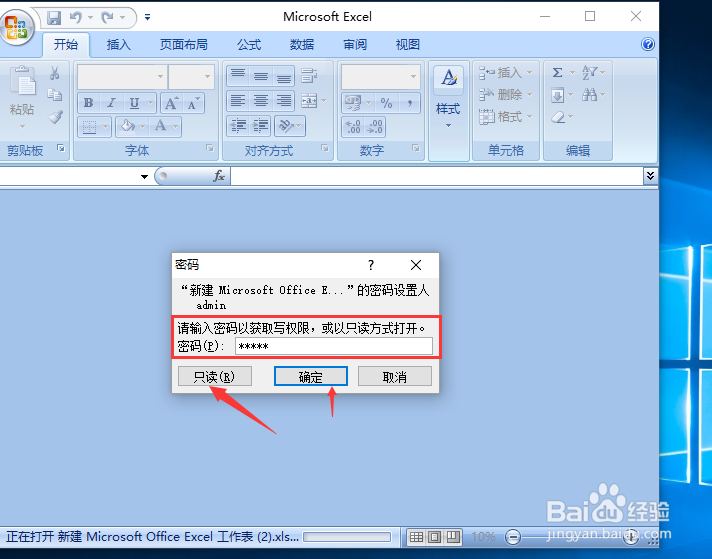This screenshot has height=559, width=712.
Task: Toggle Bold formatting
Action: [x=89, y=103]
